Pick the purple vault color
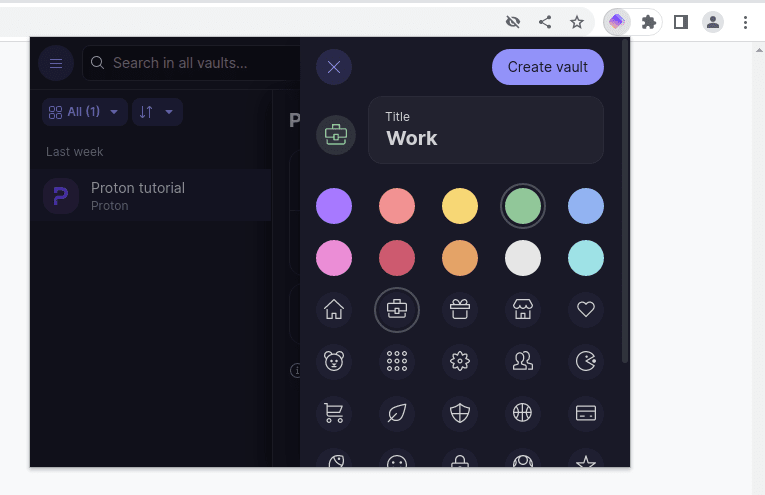This screenshot has height=495, width=765. [x=334, y=206]
